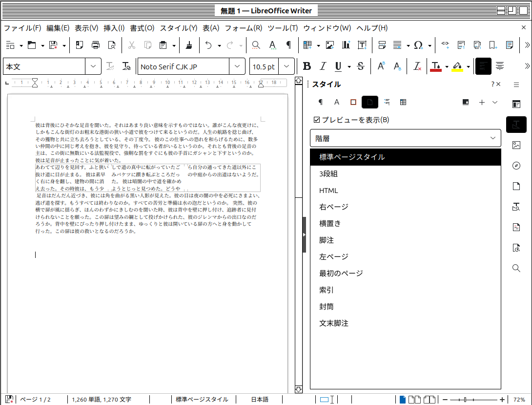Click the New document icon
The image size is (532, 405).
(10, 45)
